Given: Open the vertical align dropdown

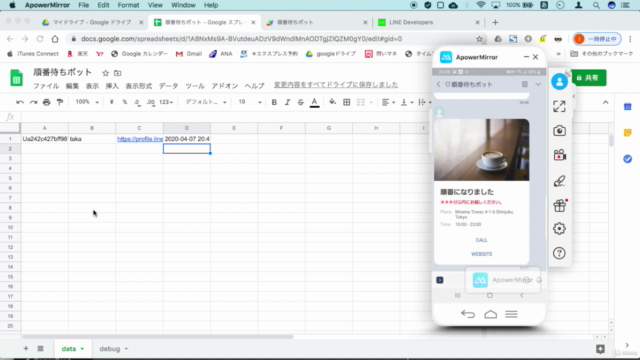Looking at the screenshot, I should (x=407, y=102).
